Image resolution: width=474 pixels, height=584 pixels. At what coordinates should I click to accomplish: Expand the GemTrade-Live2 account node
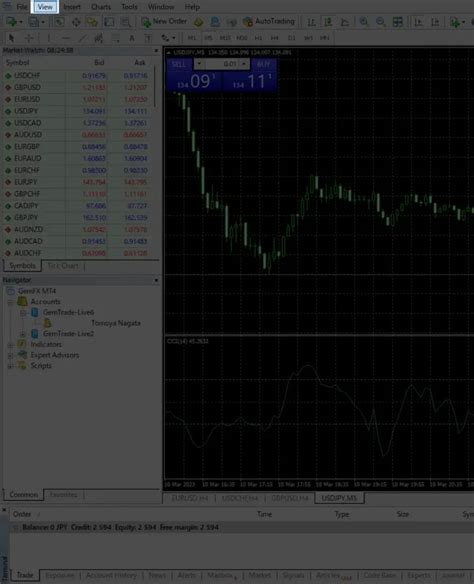[23, 334]
